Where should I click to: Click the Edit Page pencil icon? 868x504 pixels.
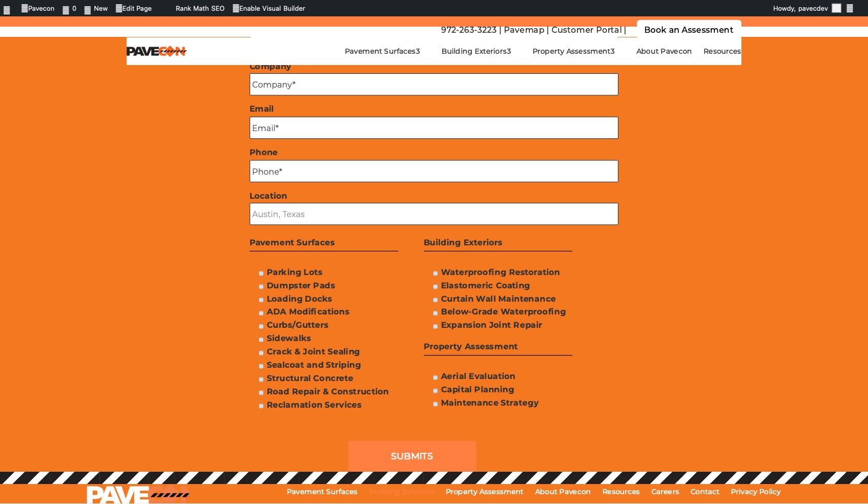pyautogui.click(x=119, y=8)
